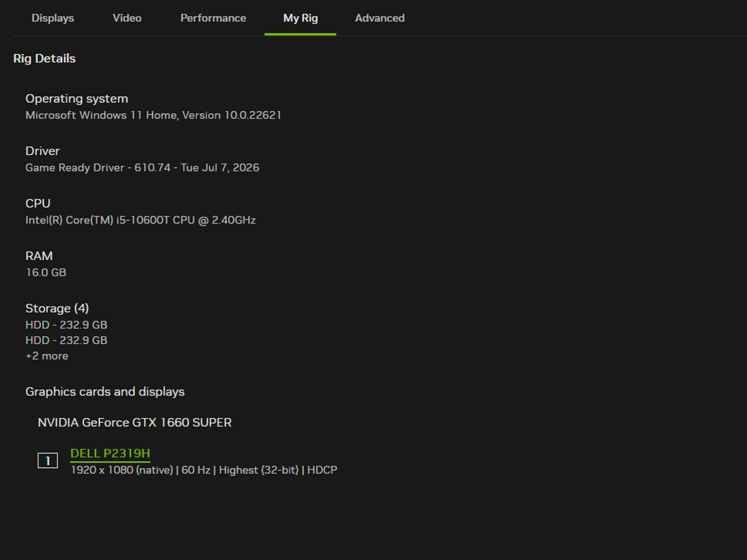Click the NVIDIA GeForce GTX 1660 SUPER text
747x560 pixels.
click(x=135, y=423)
